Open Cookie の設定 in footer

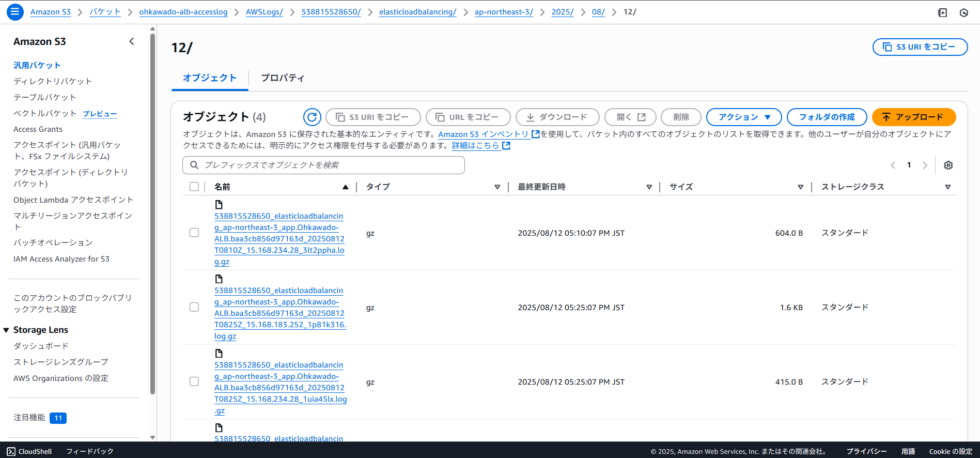click(951, 451)
